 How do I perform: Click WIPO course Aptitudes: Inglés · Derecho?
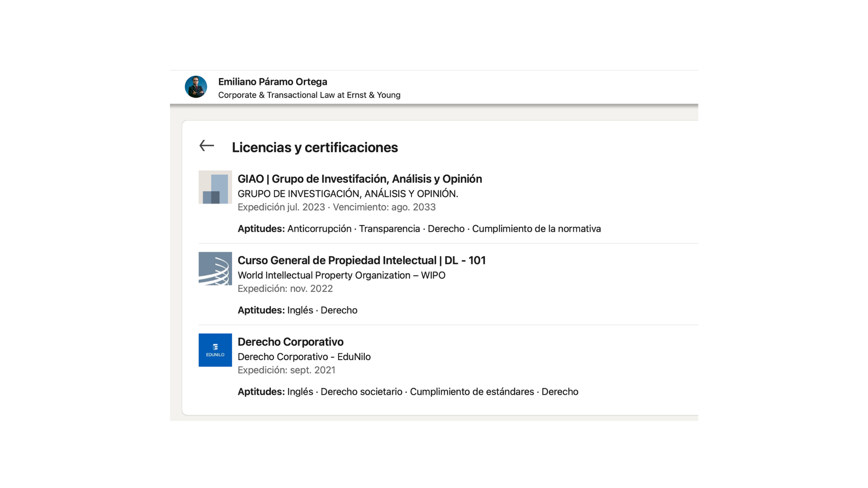(297, 310)
